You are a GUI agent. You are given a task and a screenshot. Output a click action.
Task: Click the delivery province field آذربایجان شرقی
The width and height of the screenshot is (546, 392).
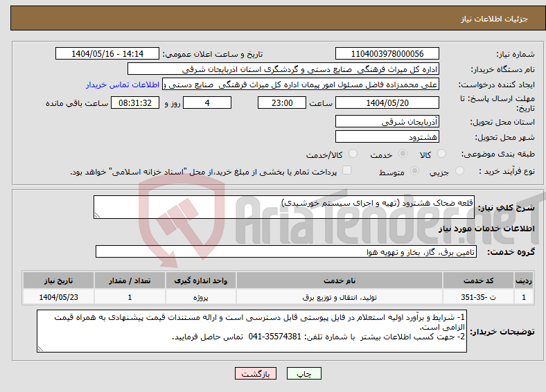pos(387,121)
